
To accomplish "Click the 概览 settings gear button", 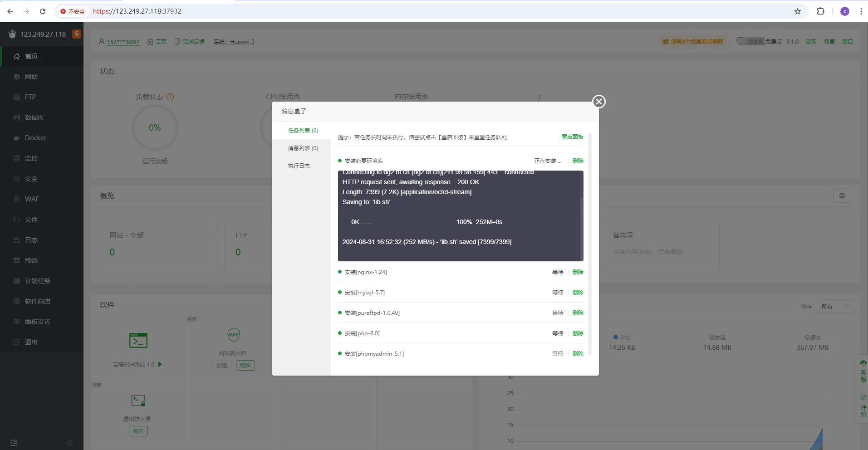I will click(842, 196).
